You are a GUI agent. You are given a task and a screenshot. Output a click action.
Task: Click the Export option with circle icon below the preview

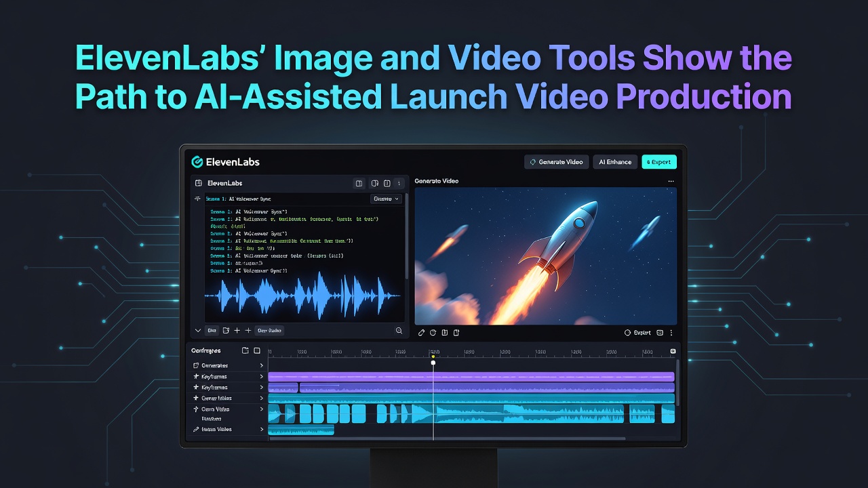[637, 333]
